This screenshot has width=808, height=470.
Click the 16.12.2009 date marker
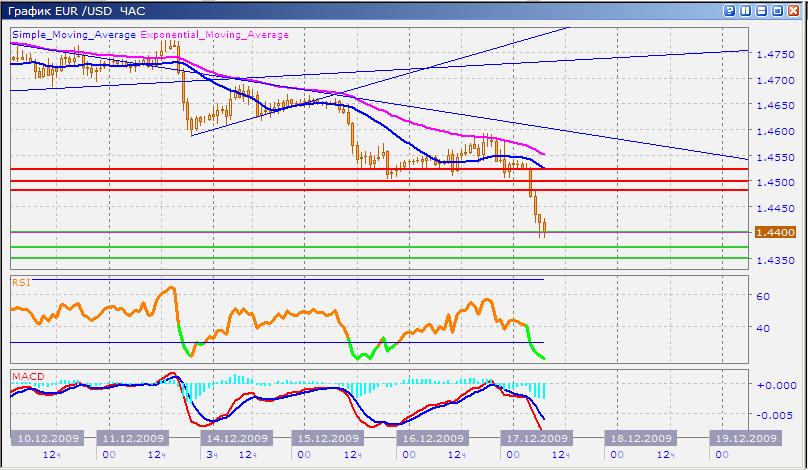(x=432, y=438)
